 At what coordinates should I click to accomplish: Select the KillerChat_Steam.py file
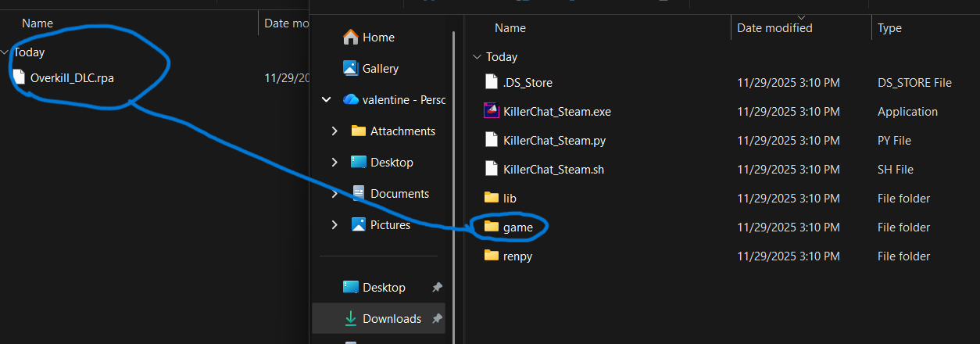554,140
